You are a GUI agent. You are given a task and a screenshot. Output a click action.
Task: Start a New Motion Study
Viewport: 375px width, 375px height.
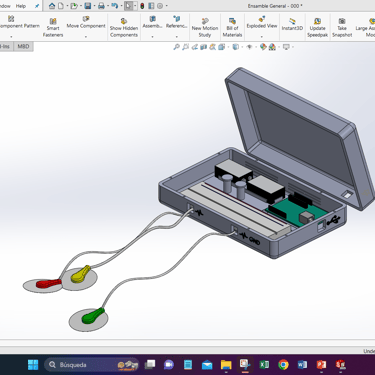pos(205,28)
